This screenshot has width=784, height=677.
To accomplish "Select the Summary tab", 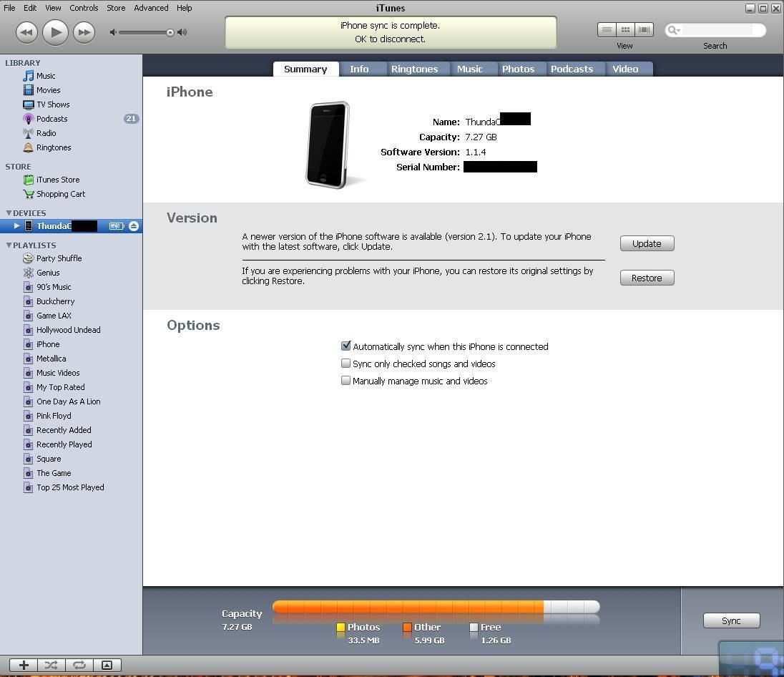I will click(x=305, y=69).
